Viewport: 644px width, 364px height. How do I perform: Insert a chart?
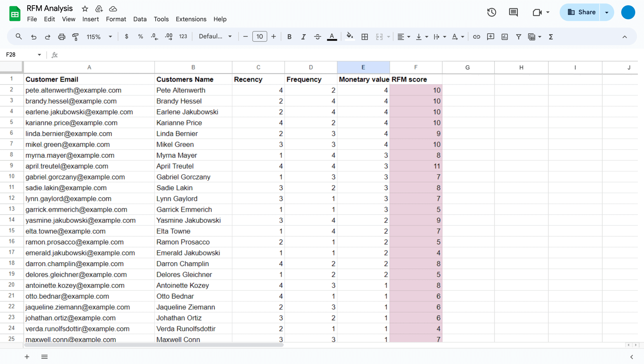click(504, 37)
